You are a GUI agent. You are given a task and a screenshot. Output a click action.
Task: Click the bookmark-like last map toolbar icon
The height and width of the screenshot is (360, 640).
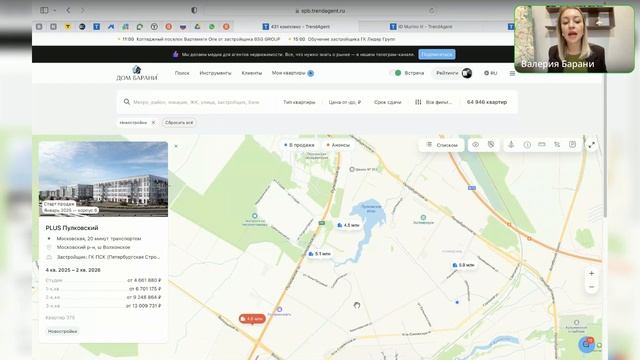coord(572,144)
